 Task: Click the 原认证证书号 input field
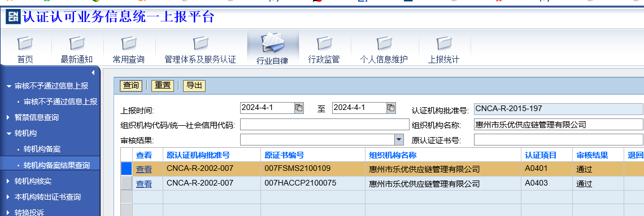[559, 140]
